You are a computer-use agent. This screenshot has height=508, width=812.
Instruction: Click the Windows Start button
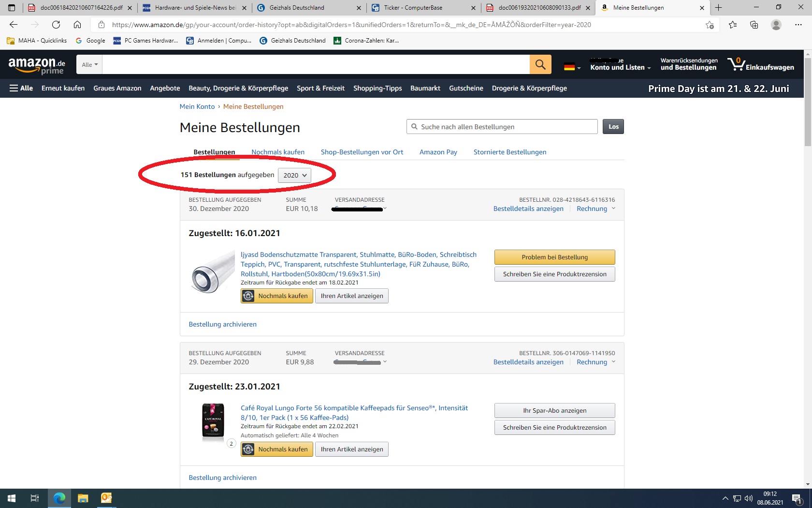click(12, 498)
